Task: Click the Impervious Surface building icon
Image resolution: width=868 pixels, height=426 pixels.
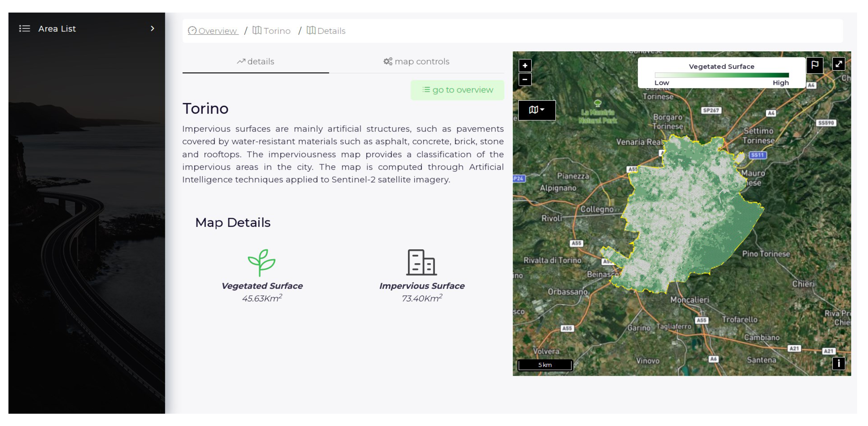Action: coord(421,262)
